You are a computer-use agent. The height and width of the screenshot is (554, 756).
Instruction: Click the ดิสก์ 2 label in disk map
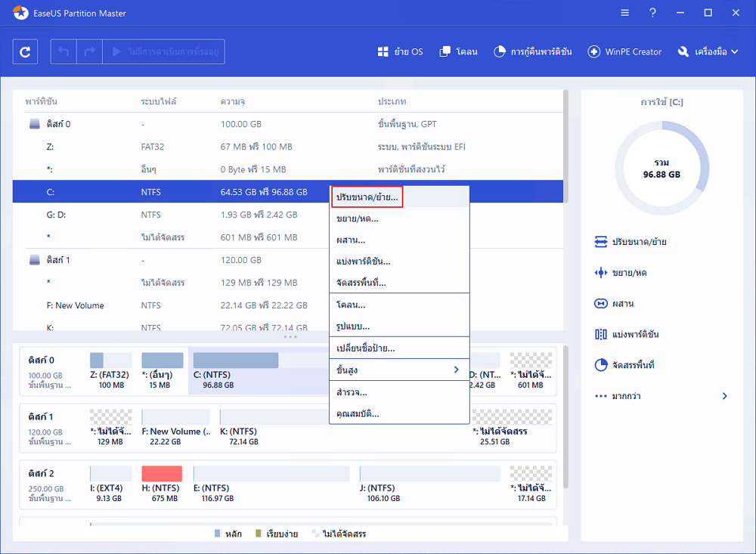[41, 473]
